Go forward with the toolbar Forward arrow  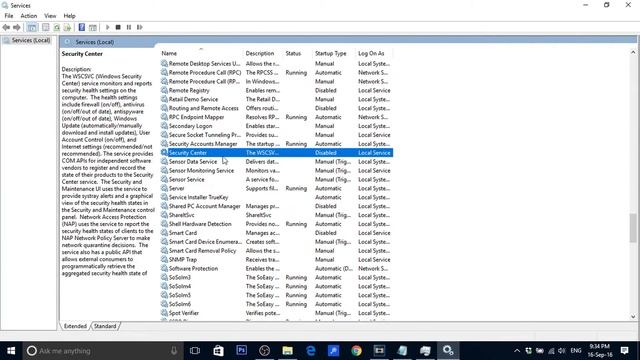[x=17, y=27]
